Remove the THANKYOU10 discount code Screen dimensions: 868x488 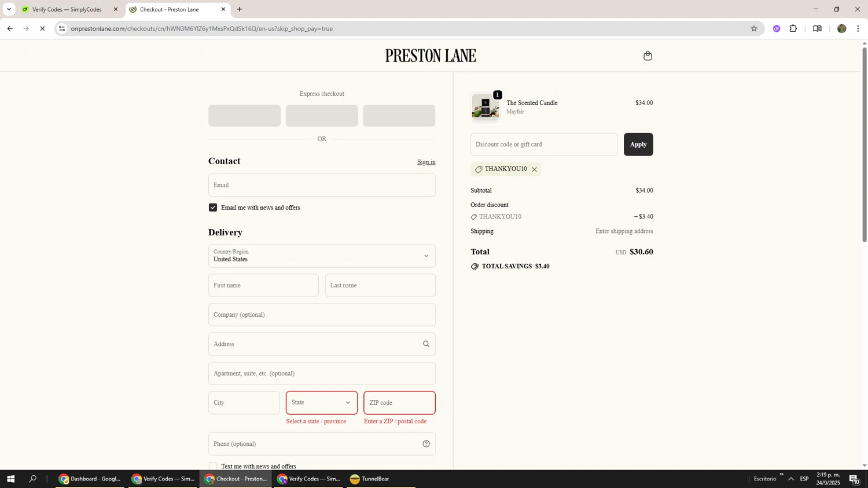pyautogui.click(x=534, y=169)
